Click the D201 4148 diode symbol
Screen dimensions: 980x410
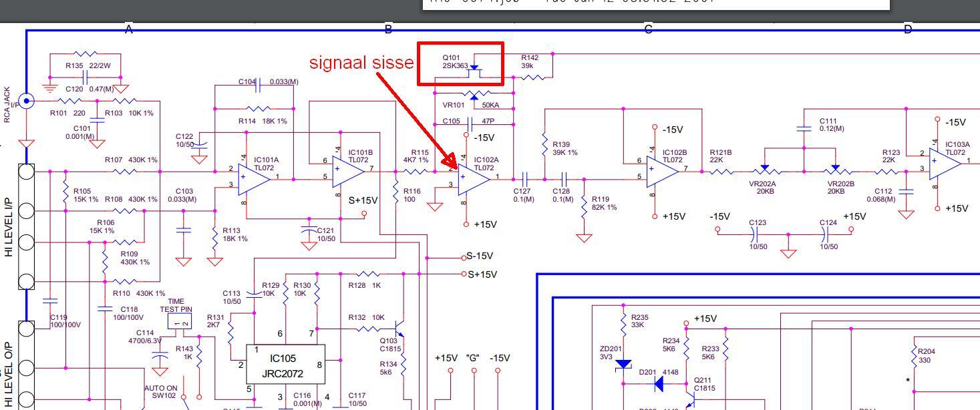[x=659, y=384]
